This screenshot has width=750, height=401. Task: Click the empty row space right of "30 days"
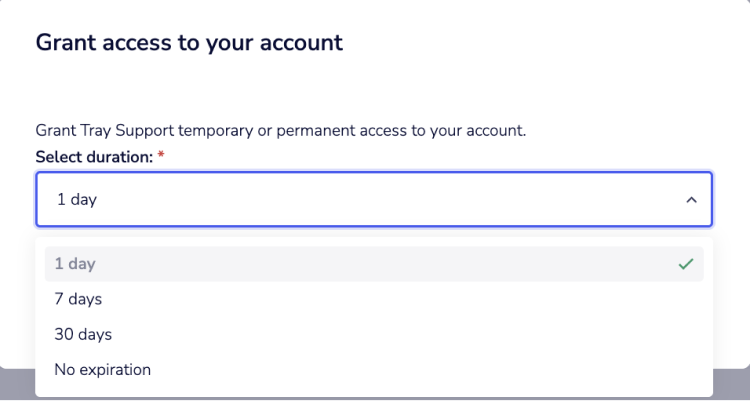click(x=400, y=334)
